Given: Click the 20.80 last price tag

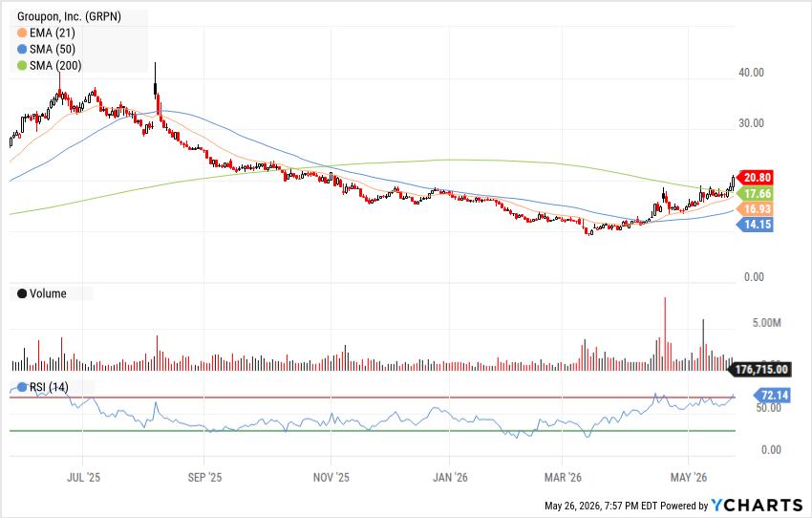Looking at the screenshot, I should pyautogui.click(x=755, y=178).
